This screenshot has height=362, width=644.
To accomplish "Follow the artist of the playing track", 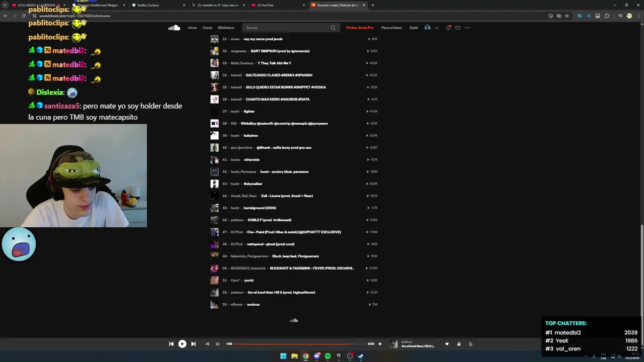I will 459,344.
